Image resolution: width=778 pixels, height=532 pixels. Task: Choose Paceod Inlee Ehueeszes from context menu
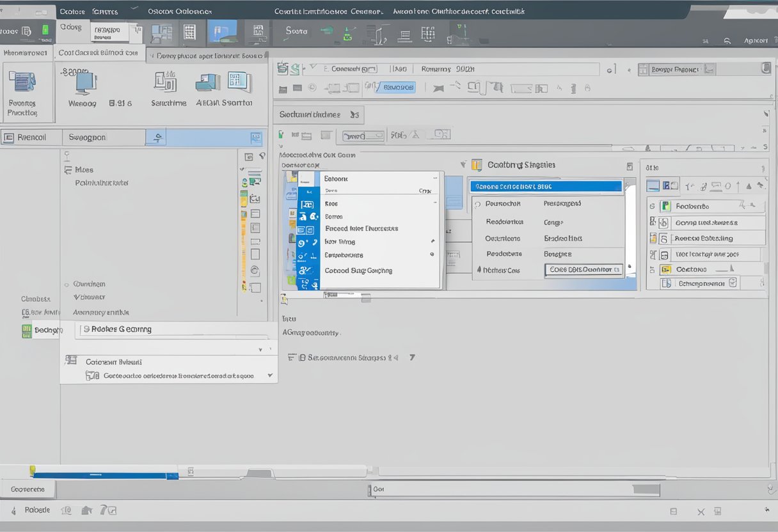361,228
